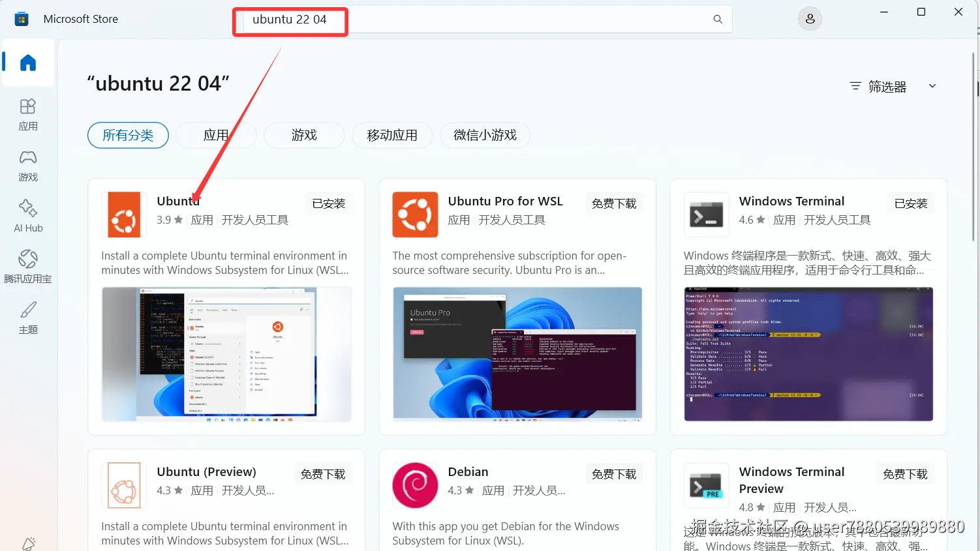Click the "ubuntu 22 04" results heading

coord(159,83)
